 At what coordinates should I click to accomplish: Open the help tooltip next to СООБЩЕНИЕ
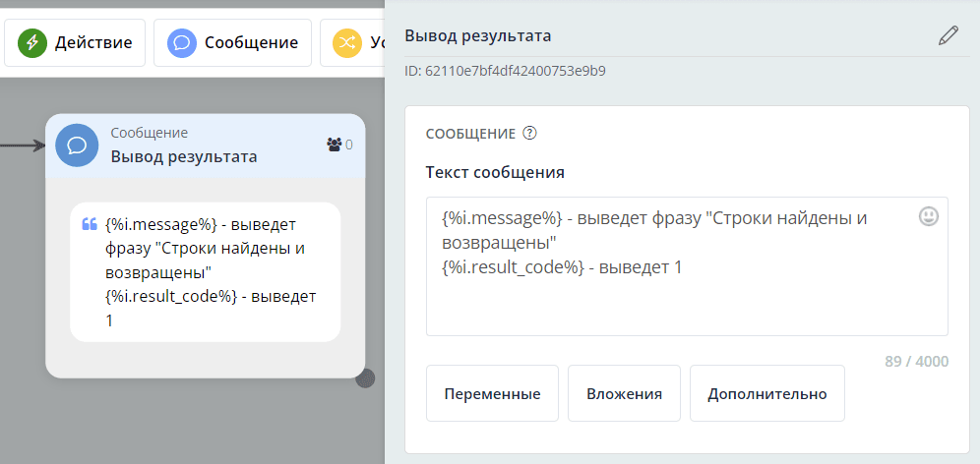pyautogui.click(x=530, y=134)
